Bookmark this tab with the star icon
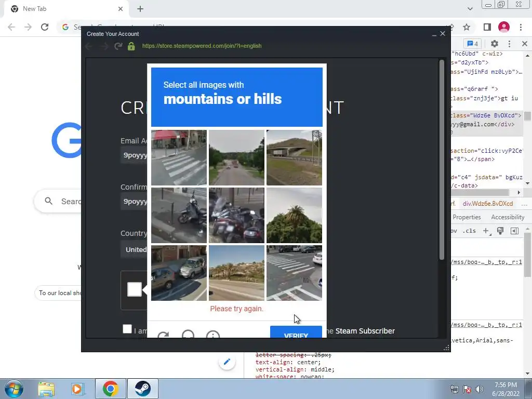Image resolution: width=532 pixels, height=399 pixels. click(467, 27)
